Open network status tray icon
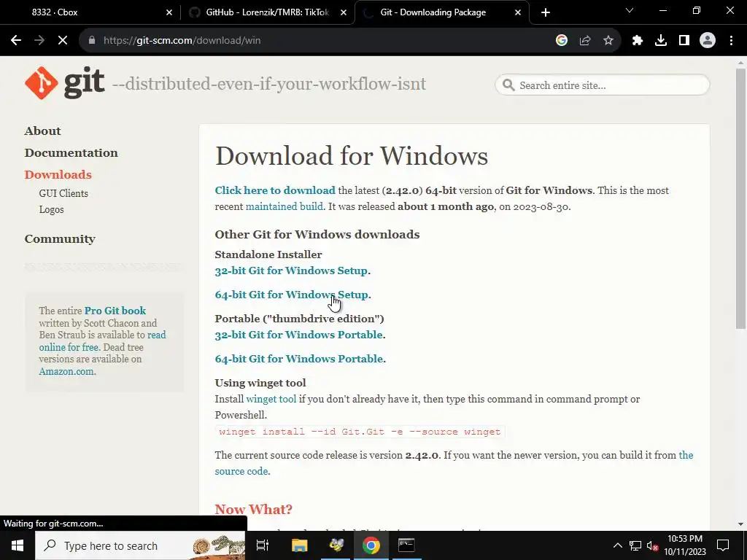The width and height of the screenshot is (747, 560). [x=635, y=545]
